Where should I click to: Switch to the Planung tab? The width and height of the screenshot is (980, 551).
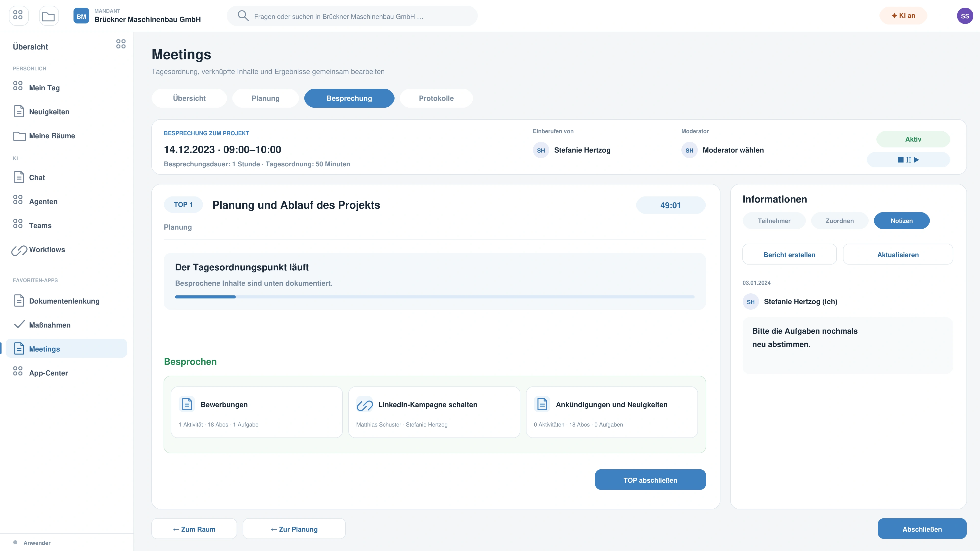tap(265, 98)
